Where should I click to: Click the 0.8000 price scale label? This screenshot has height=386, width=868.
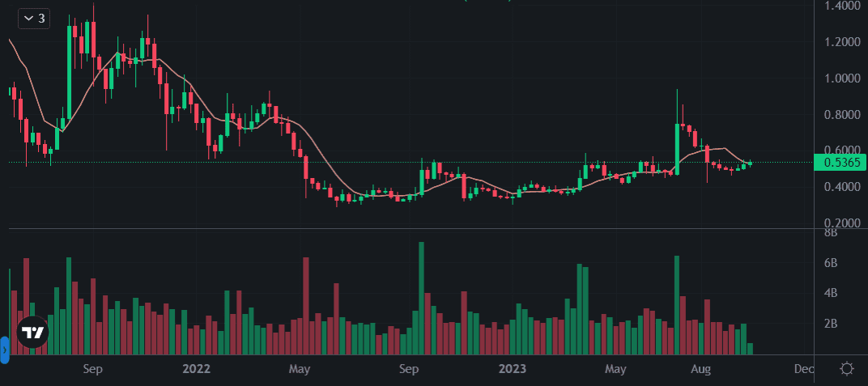point(840,115)
